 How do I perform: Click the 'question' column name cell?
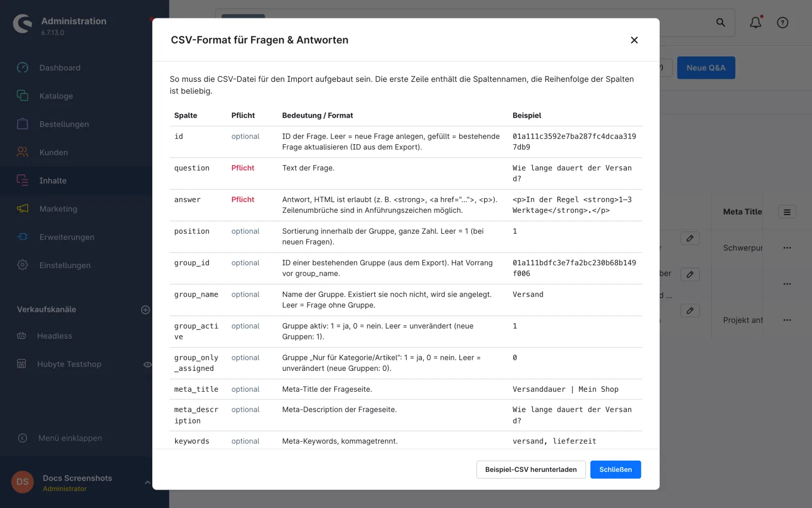[192, 168]
